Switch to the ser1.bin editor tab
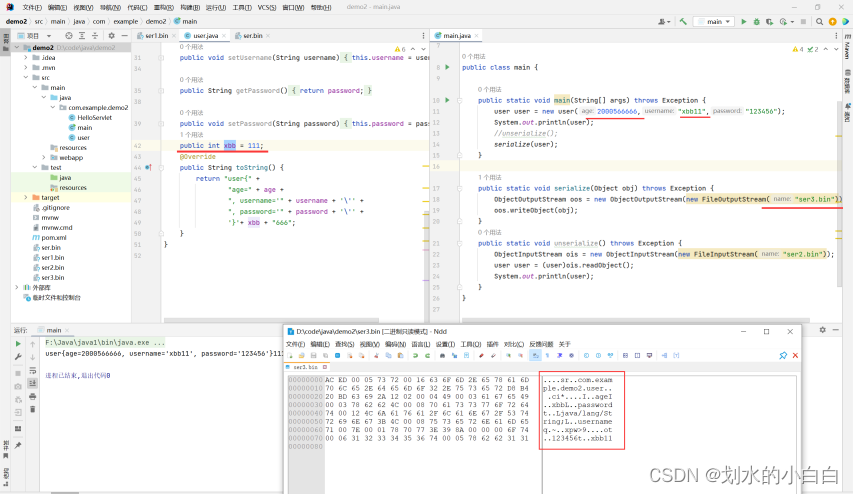 [157, 35]
